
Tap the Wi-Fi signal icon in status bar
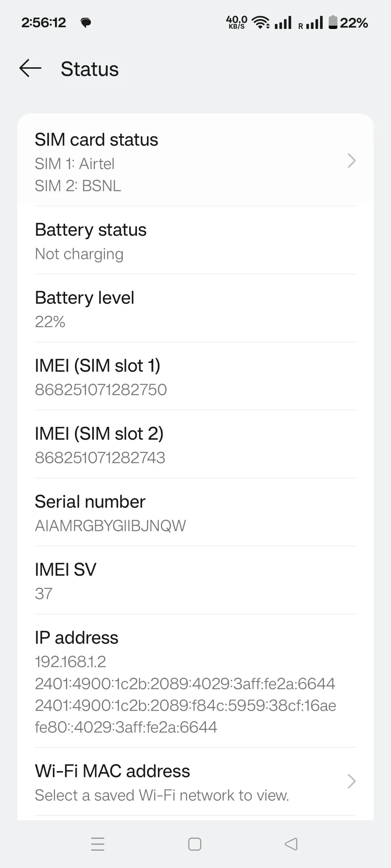[260, 22]
